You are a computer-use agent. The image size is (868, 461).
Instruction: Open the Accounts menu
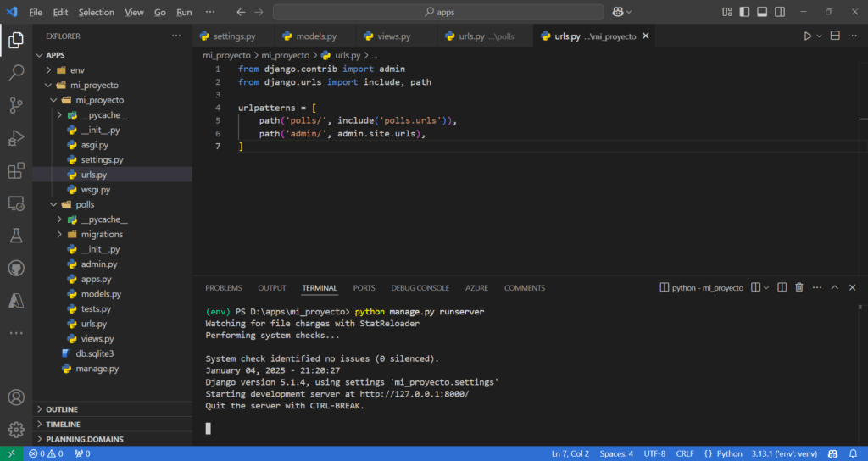click(16, 397)
